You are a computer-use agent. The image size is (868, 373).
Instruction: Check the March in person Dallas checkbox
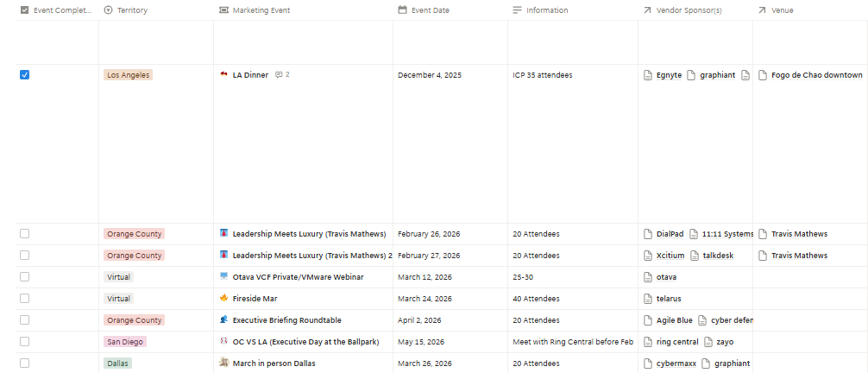click(24, 364)
